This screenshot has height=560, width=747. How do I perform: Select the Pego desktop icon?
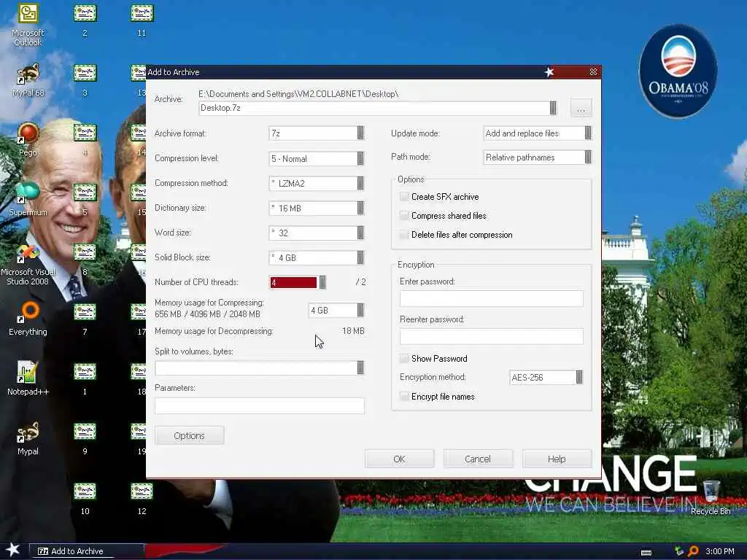coord(28,140)
